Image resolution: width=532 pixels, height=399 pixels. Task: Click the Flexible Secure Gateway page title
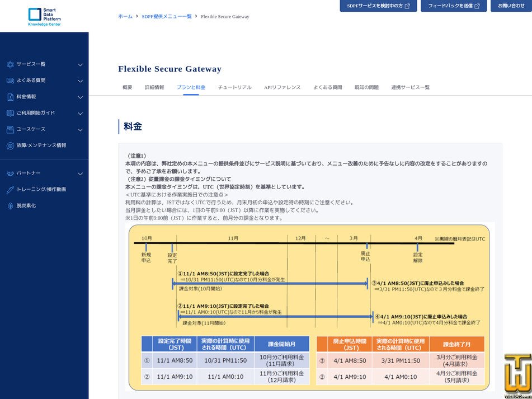tap(170, 69)
